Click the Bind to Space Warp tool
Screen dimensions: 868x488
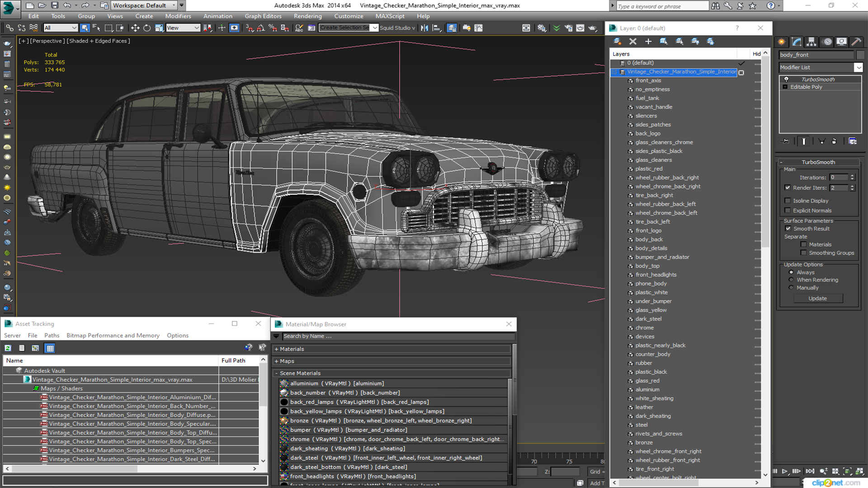point(33,28)
